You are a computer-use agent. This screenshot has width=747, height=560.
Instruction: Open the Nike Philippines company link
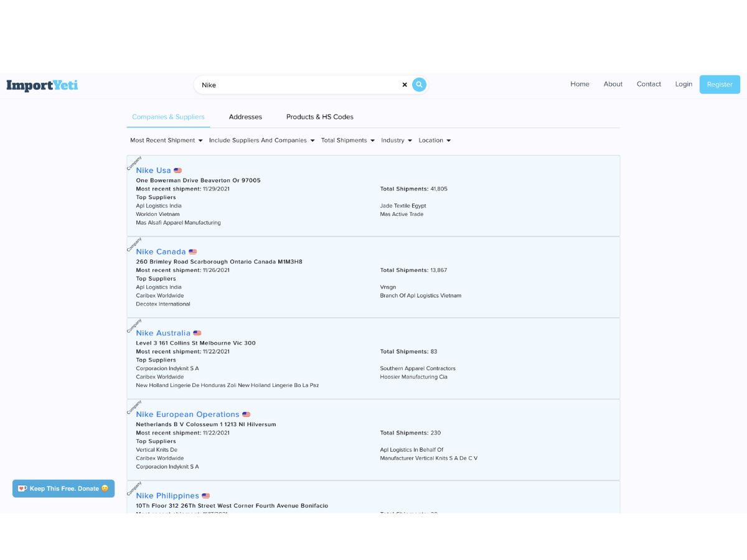167,496
